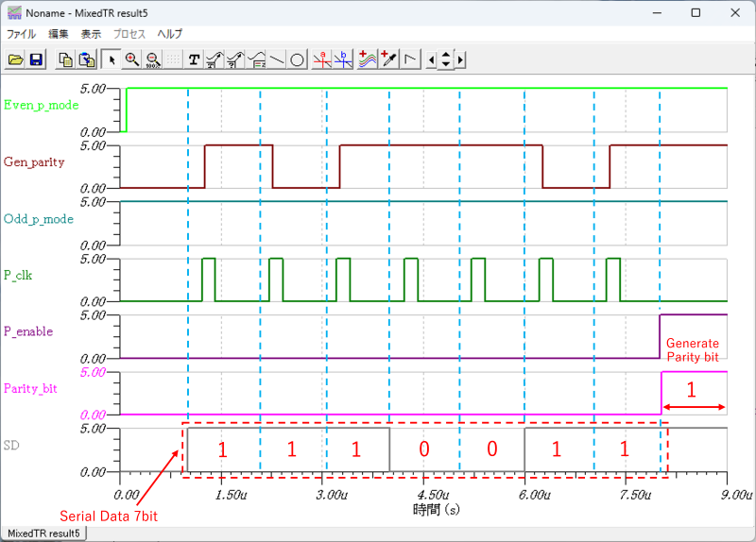756x542 pixels.
Task: Click the Parity_bit signal label
Action: tap(30, 388)
